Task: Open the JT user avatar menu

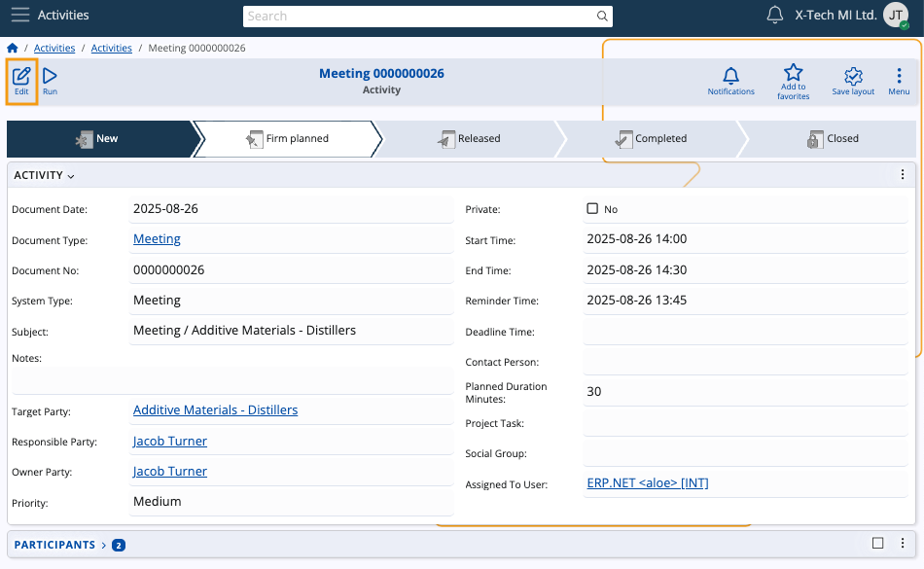Action: pos(896,16)
